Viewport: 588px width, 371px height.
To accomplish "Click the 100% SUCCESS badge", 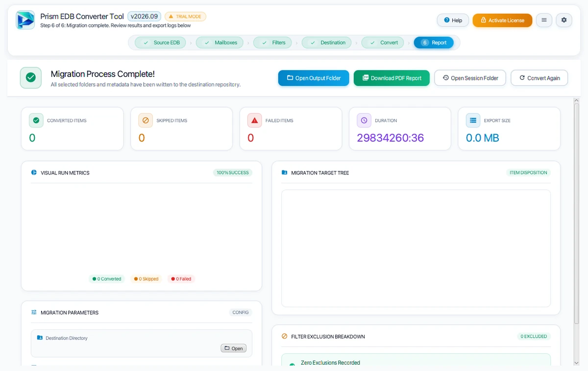I will tap(232, 173).
